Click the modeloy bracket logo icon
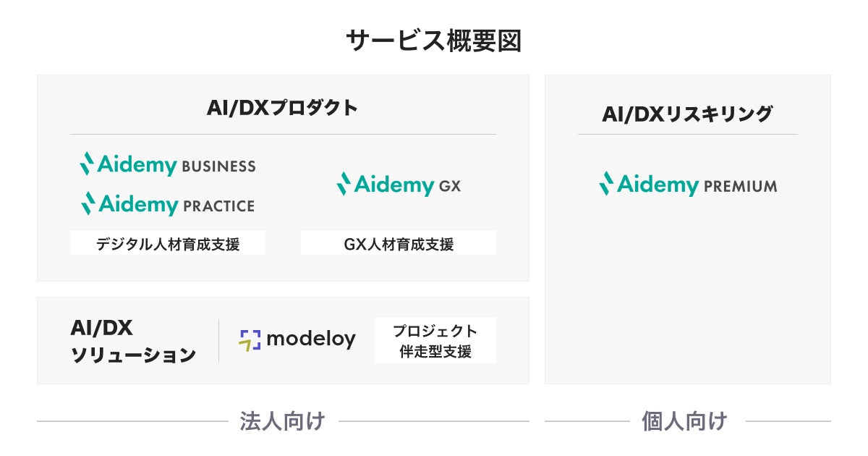868x456 pixels. [x=249, y=340]
